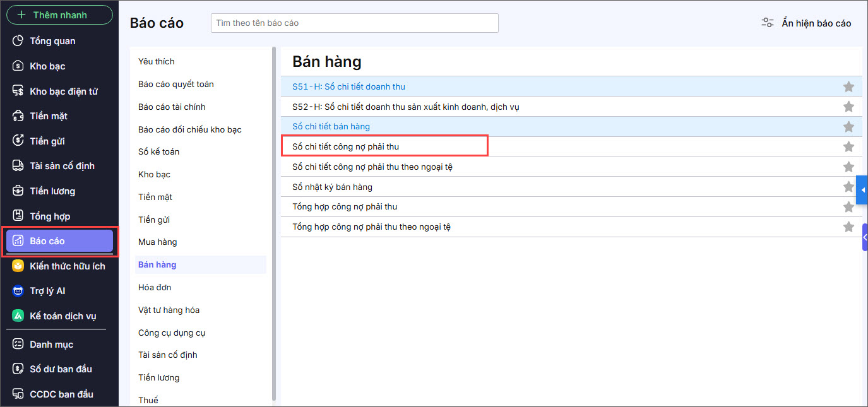Click the Tổng quan pie chart icon
The width and height of the screenshot is (868, 407).
tap(18, 41)
